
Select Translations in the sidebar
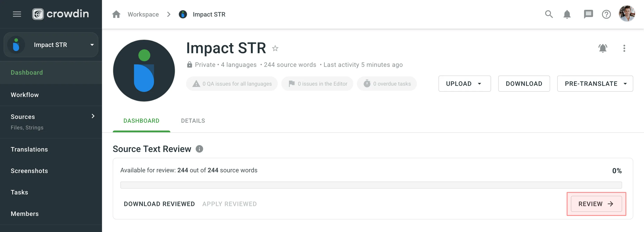(x=29, y=149)
